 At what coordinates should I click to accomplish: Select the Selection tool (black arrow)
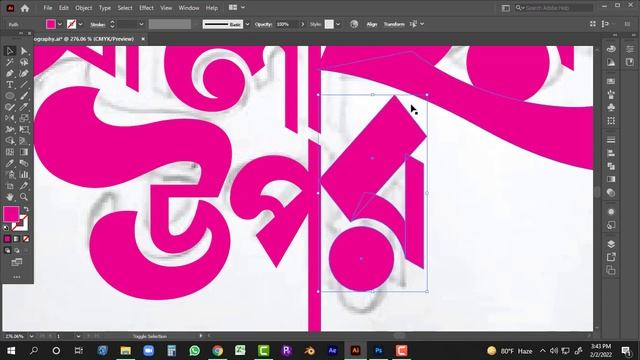[10, 51]
